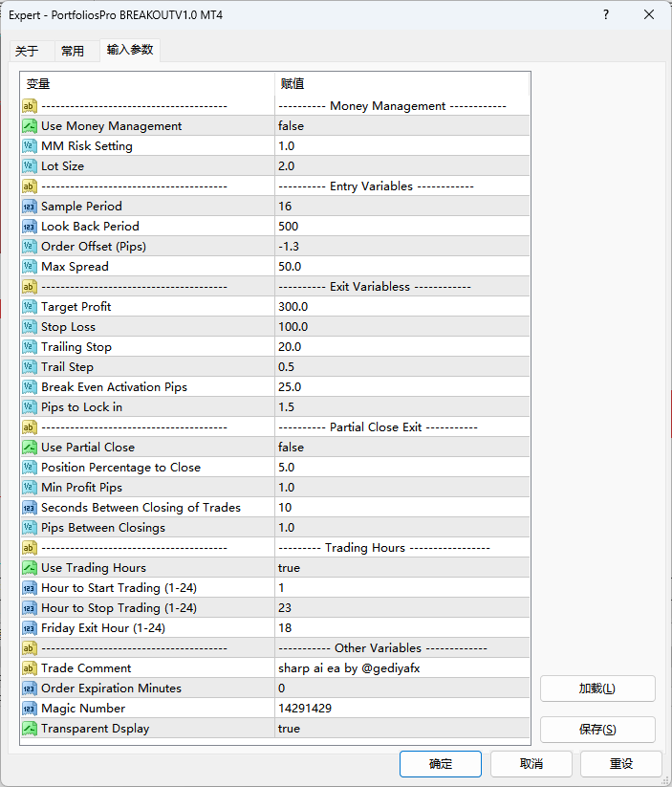Click the double-type icon beside Lot Size
The width and height of the screenshot is (672, 787).
(30, 166)
